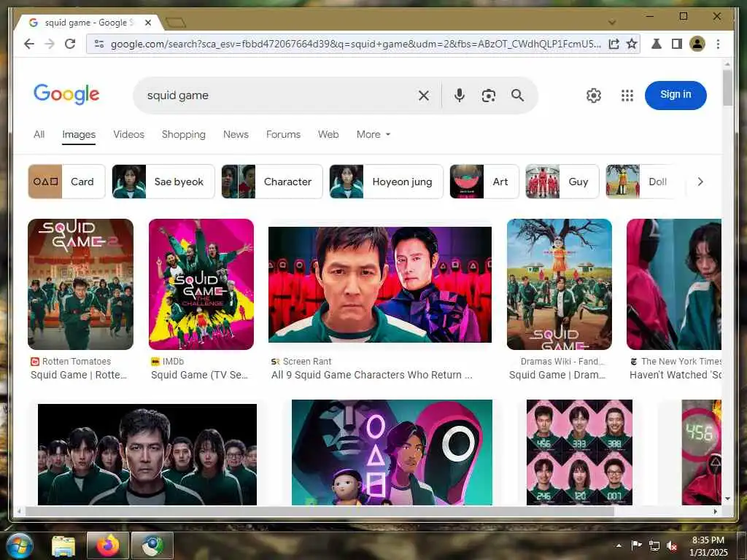Select the Guy filter chip
This screenshot has height=560, width=747.
[x=562, y=182]
